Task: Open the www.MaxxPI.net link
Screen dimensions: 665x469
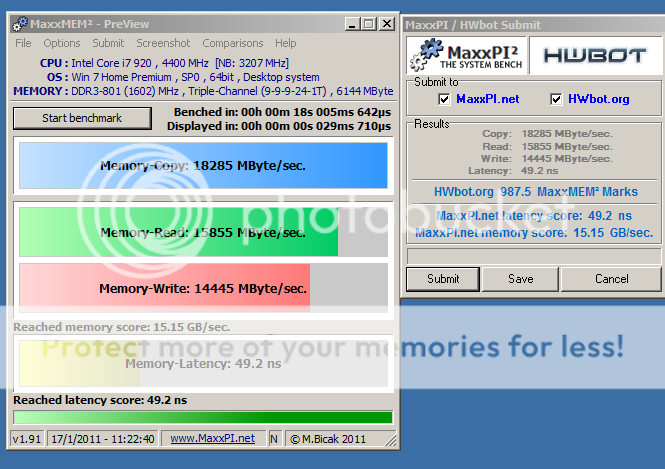Action: 211,438
